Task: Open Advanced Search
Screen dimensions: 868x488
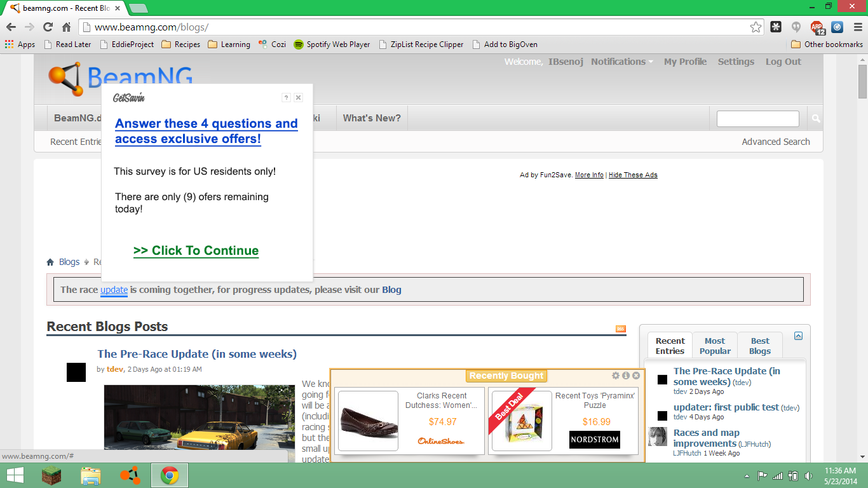Action: (776, 142)
